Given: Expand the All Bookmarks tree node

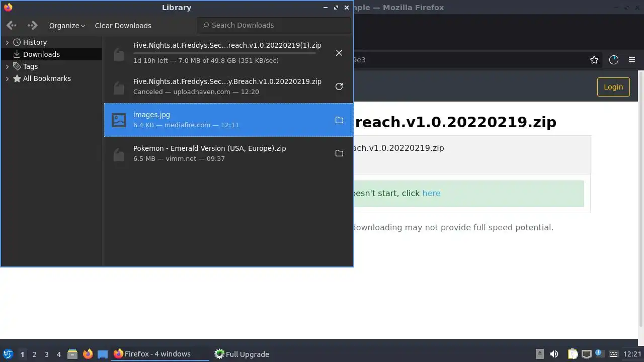Looking at the screenshot, I should coord(8,78).
